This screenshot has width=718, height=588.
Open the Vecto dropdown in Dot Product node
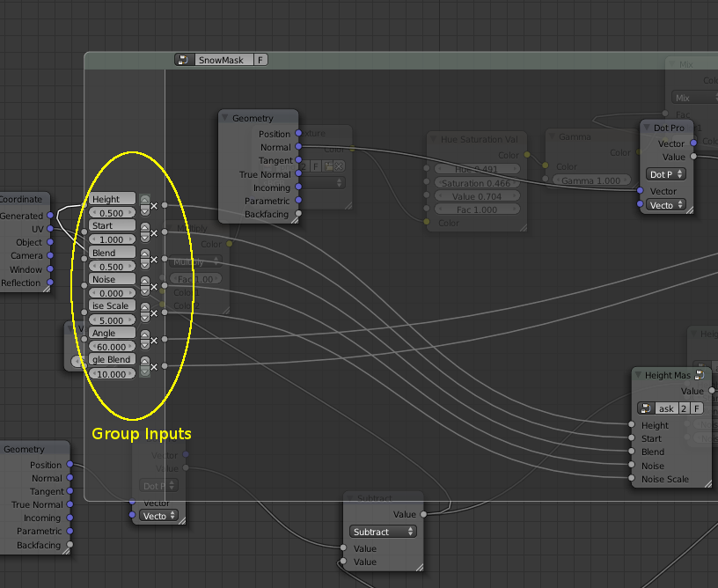666,205
